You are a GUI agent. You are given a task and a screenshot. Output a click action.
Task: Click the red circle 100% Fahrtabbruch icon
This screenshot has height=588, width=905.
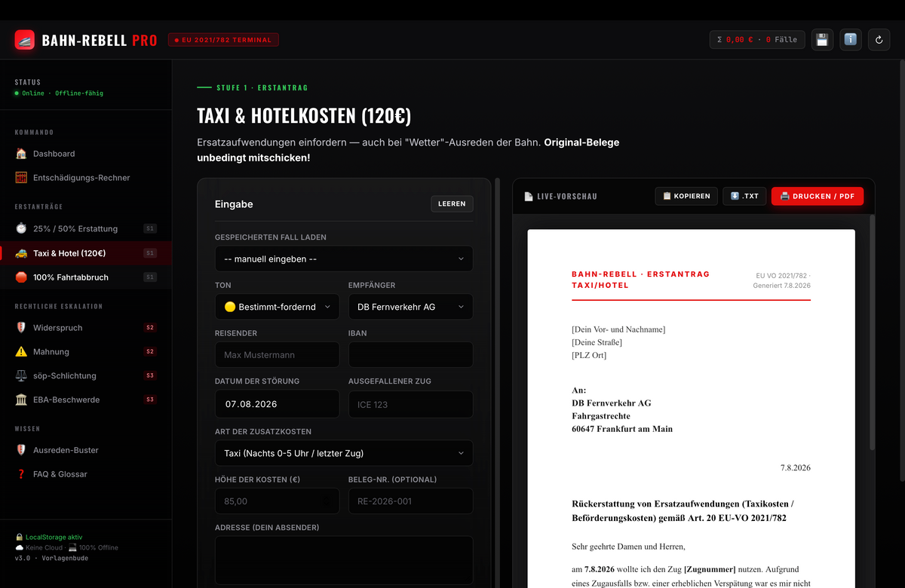(21, 277)
